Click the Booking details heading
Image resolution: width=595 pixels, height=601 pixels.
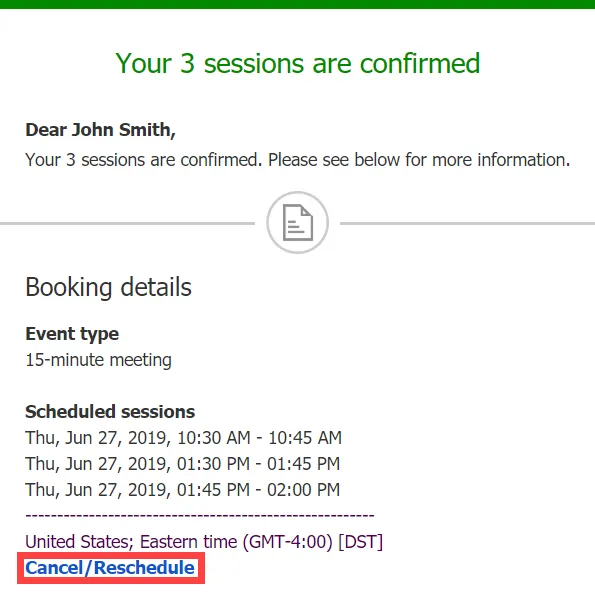coord(108,287)
